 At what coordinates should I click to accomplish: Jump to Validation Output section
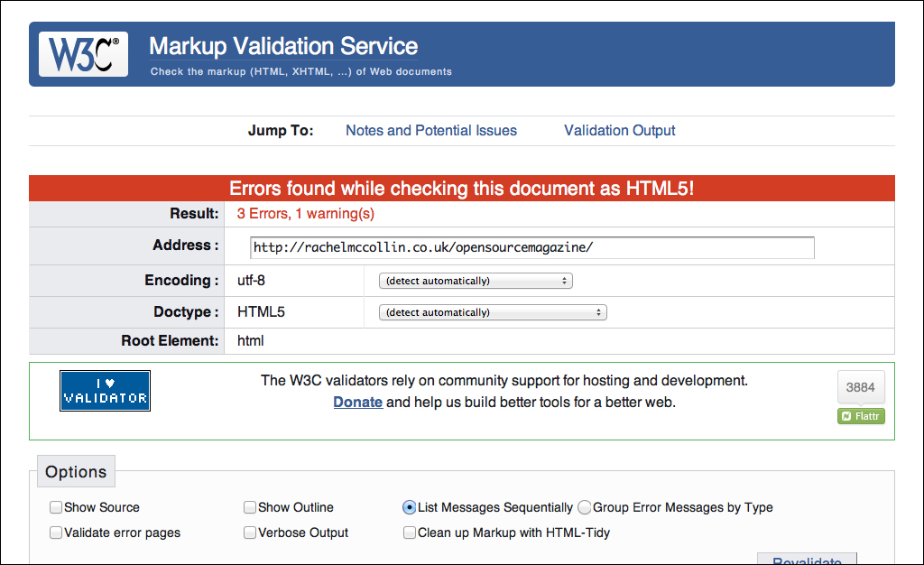click(619, 131)
